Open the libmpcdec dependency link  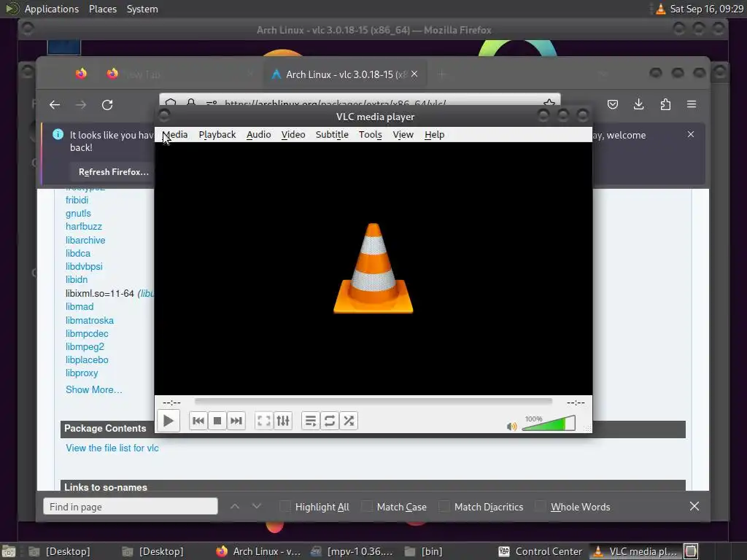87,333
